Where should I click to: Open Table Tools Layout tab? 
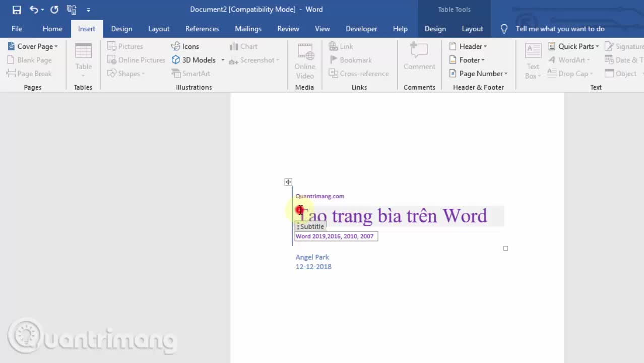tap(472, 29)
